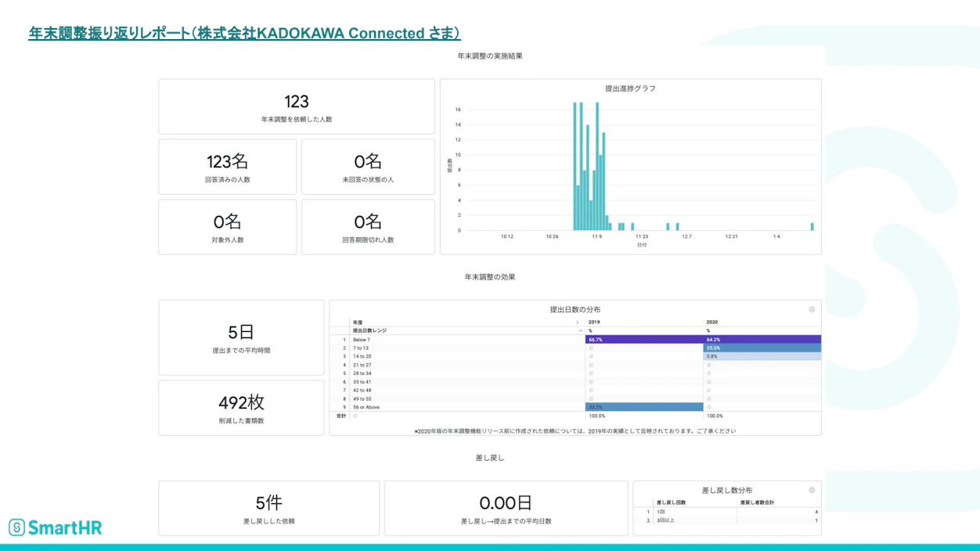Click the footnote about 2020年版 below the table

(575, 430)
